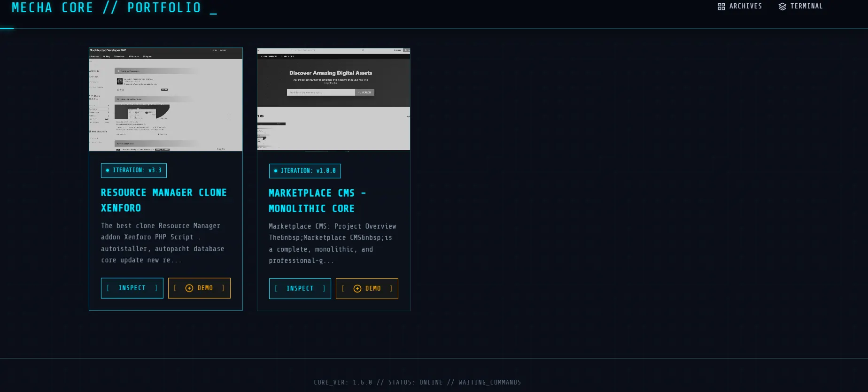Viewport: 868px width, 392px height.
Task: Inspect the Marketplace CMS project
Action: tap(300, 289)
